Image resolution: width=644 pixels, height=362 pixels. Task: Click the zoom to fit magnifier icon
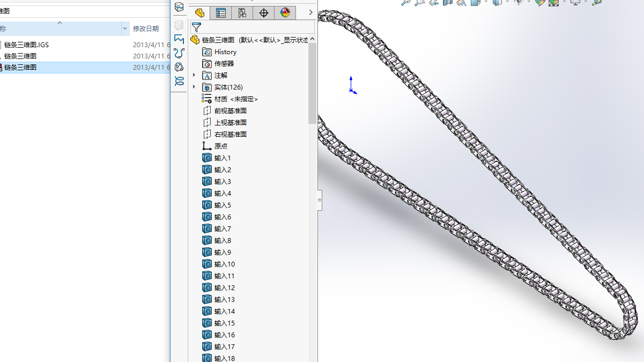coord(406,2)
